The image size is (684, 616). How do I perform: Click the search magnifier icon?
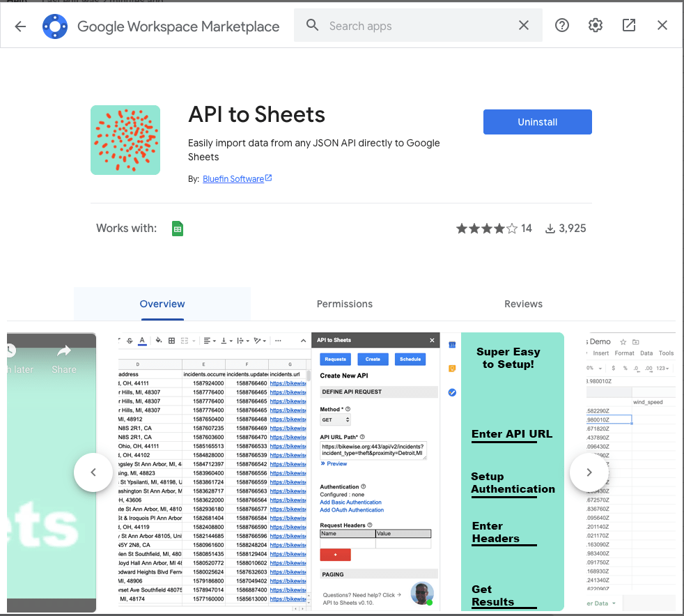[x=312, y=25]
